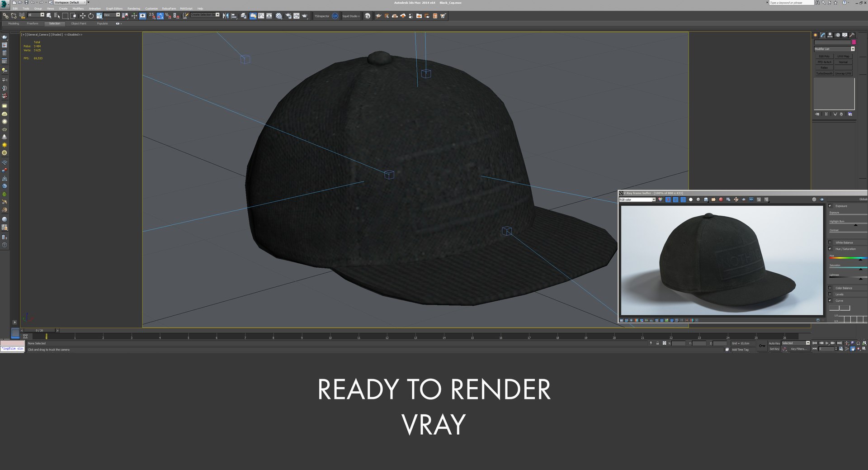Enable Levels checkbox
The image size is (868, 470).
click(830, 294)
